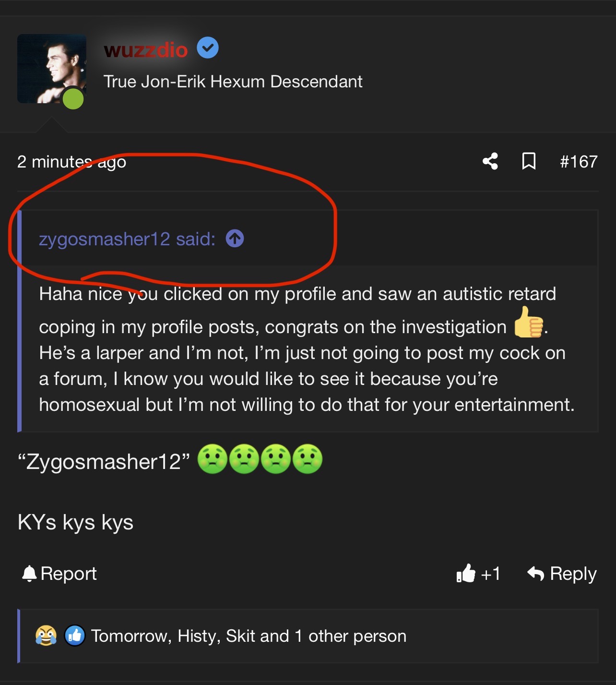Click the "2 minutes ago" timestamp
616x685 pixels.
71,162
